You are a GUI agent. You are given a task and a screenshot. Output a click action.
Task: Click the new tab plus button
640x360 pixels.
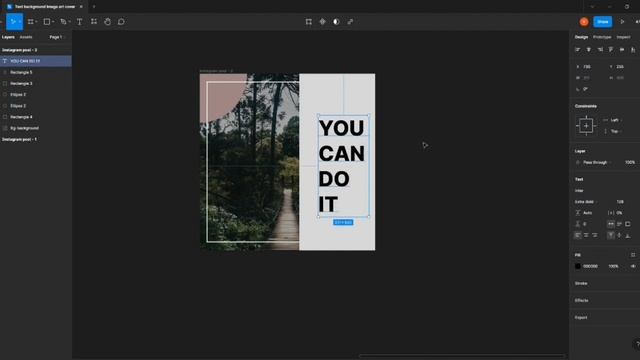pos(94,7)
